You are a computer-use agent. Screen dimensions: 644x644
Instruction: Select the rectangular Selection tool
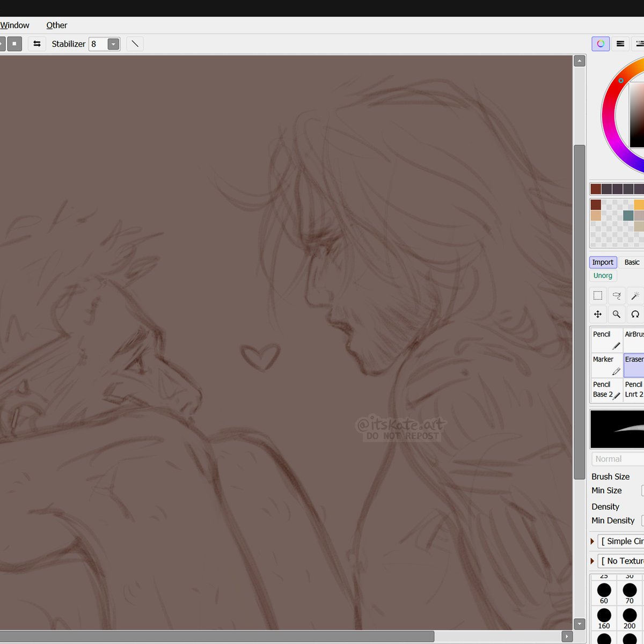(x=598, y=296)
